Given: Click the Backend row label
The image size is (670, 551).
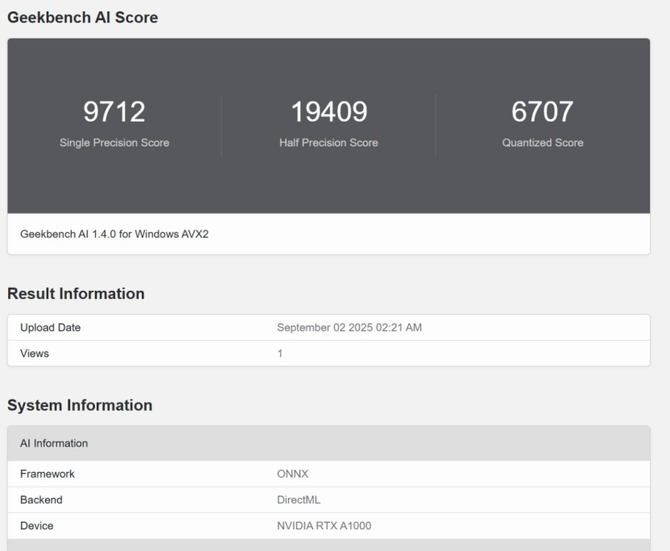Looking at the screenshot, I should tap(41, 500).
